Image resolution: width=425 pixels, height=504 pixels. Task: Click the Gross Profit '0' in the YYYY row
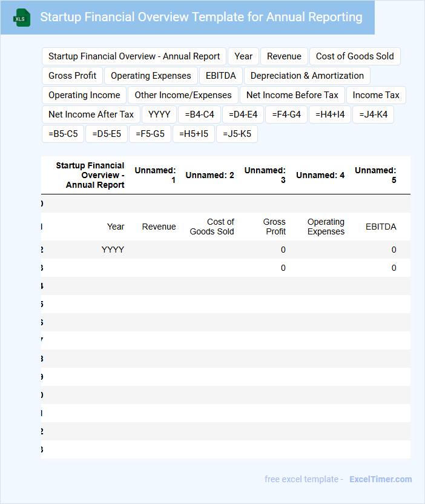(x=283, y=250)
